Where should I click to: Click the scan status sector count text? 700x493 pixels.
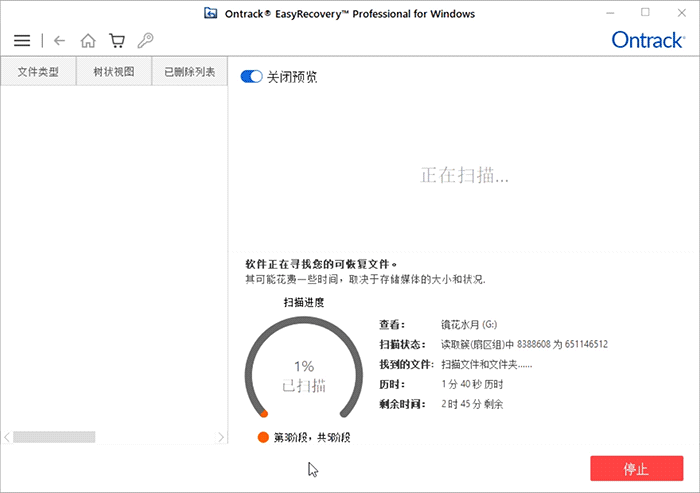(525, 344)
